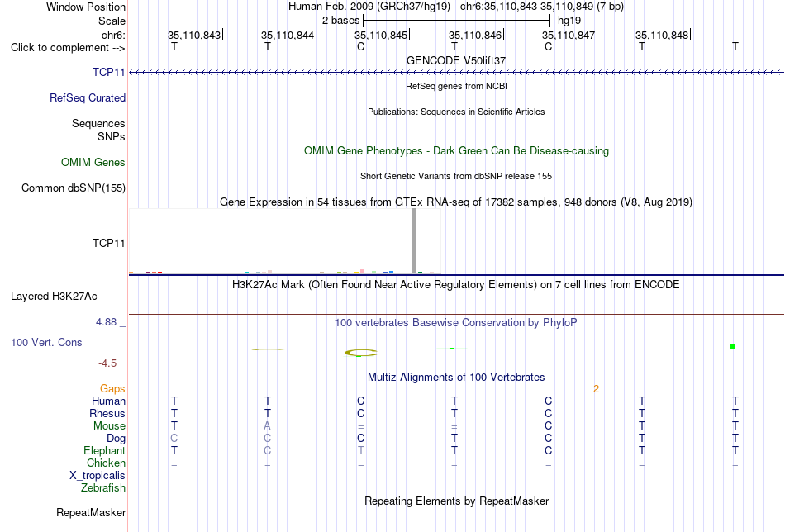Viewport: 785px width, 532px height.
Task: Click the 35,110,848 ruler position
Action: tap(662, 35)
